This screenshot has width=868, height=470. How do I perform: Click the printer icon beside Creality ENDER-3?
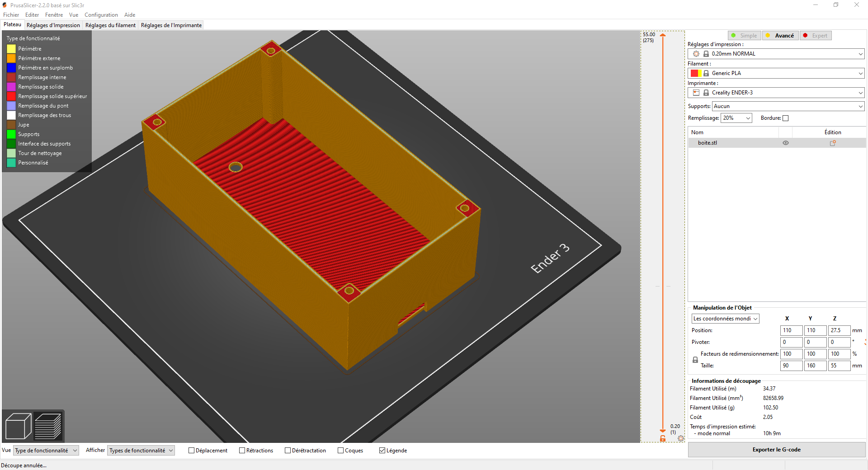(x=696, y=93)
